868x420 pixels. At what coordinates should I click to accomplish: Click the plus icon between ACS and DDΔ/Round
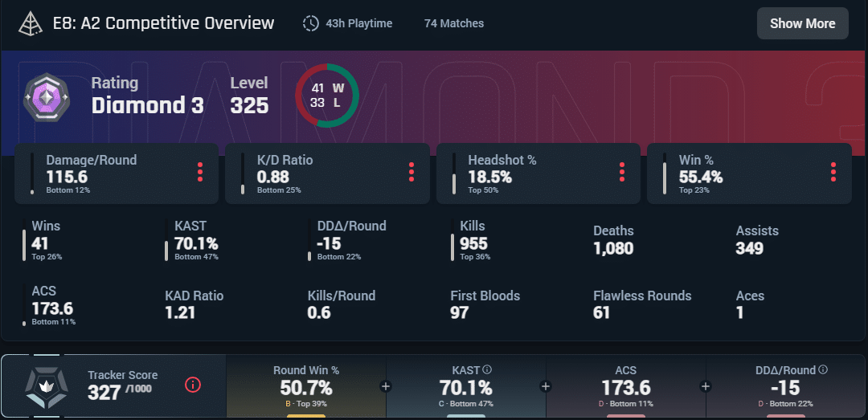click(706, 385)
